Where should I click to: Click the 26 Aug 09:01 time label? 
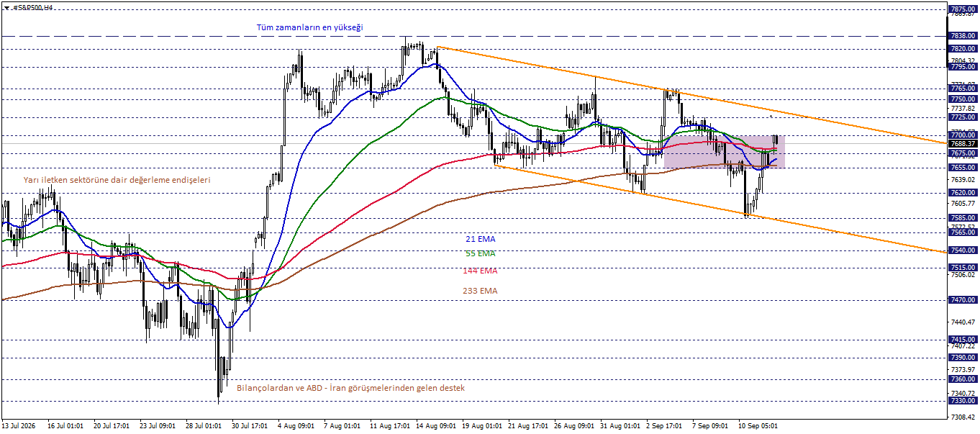573,426
